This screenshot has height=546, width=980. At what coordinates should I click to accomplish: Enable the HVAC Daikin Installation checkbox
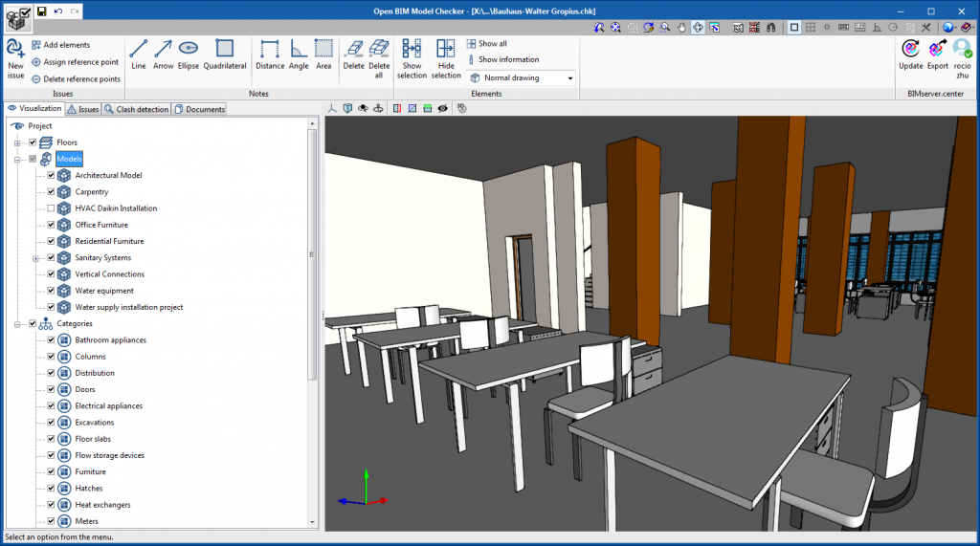[51, 208]
